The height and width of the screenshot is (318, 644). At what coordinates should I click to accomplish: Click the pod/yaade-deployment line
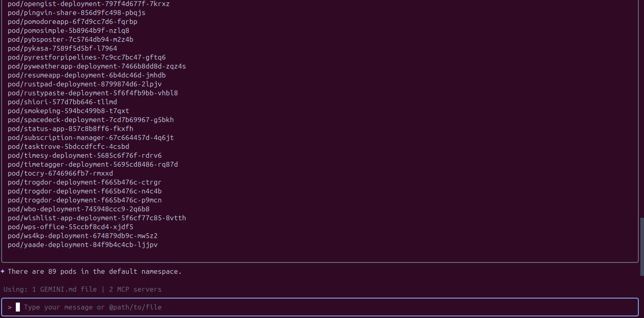coord(82,245)
